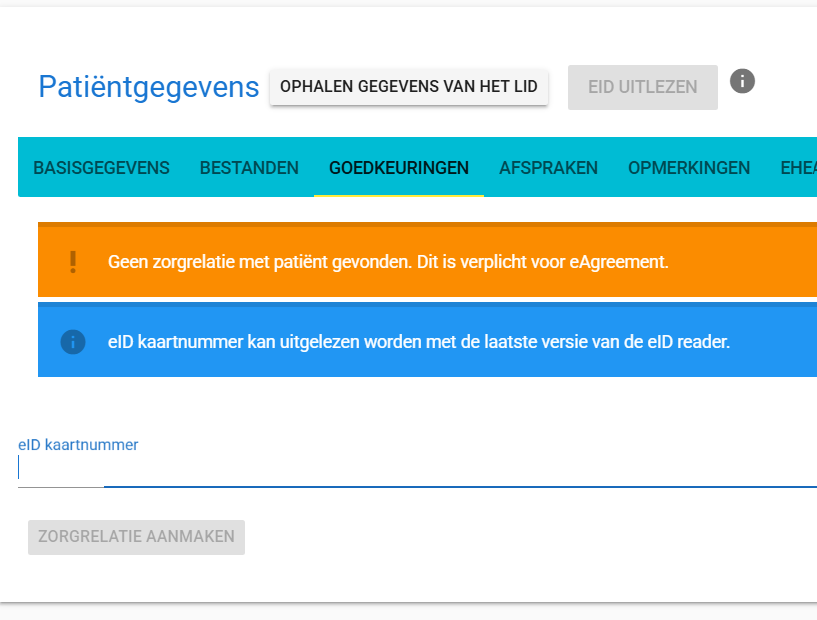Click the info icon in blue banner
The image size is (817, 620).
(x=73, y=342)
